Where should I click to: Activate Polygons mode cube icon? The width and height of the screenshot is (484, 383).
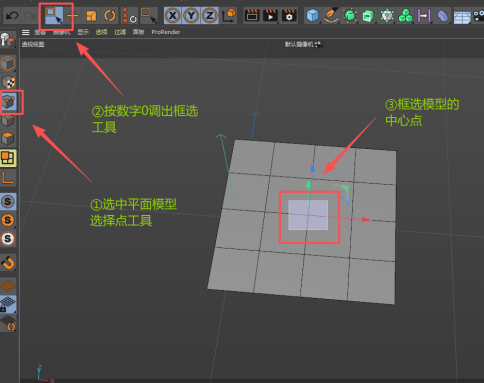8,139
